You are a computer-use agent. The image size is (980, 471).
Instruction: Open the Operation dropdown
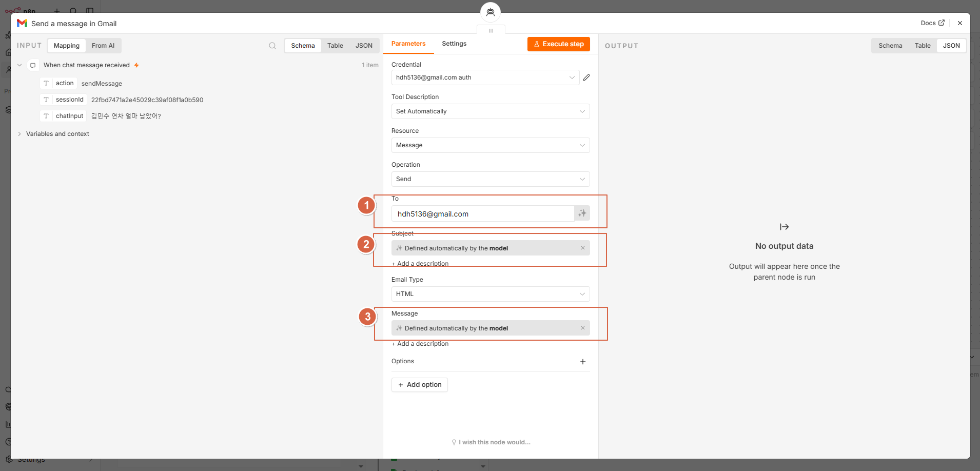(x=491, y=179)
